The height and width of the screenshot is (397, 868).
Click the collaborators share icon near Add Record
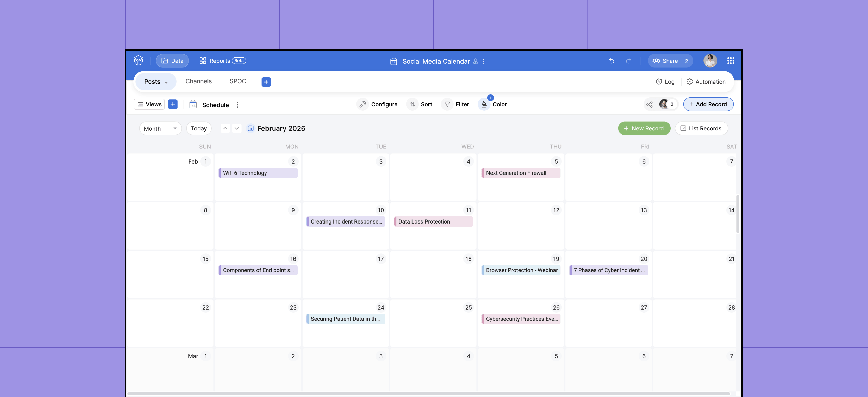(x=649, y=104)
